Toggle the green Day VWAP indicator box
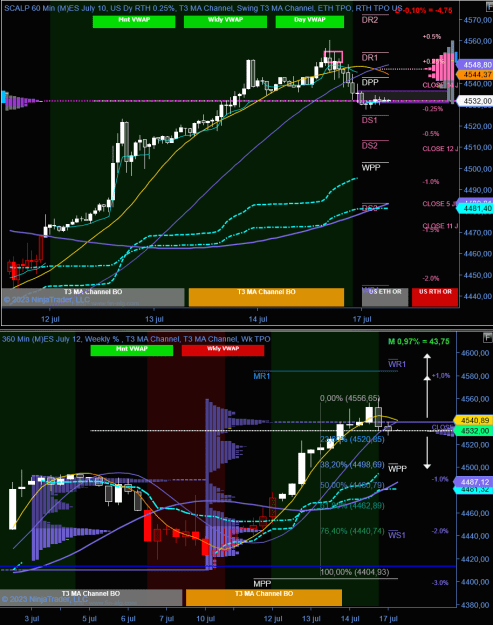Screen dimensions: 493x625 click(310, 22)
